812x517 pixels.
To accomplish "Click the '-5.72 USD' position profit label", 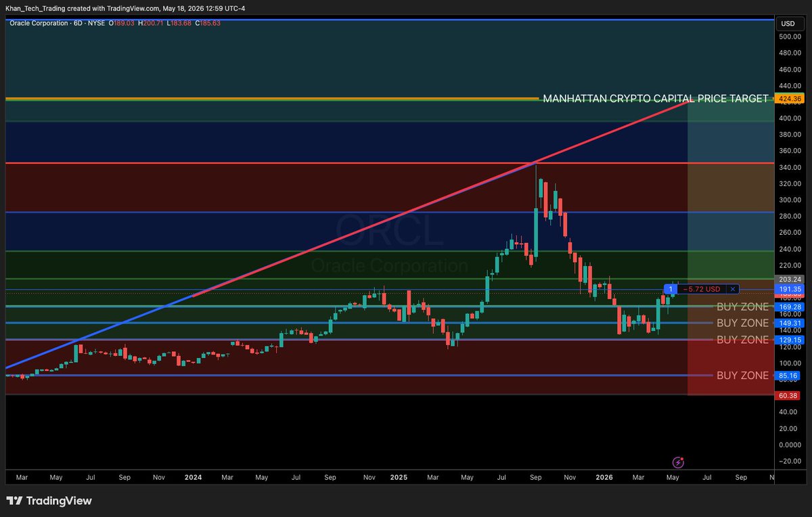I will click(x=702, y=289).
